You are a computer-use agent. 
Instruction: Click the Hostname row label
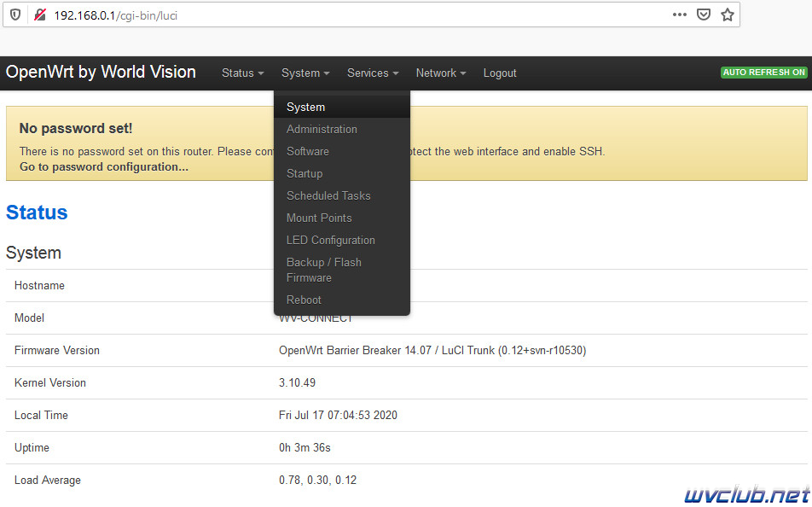(39, 286)
